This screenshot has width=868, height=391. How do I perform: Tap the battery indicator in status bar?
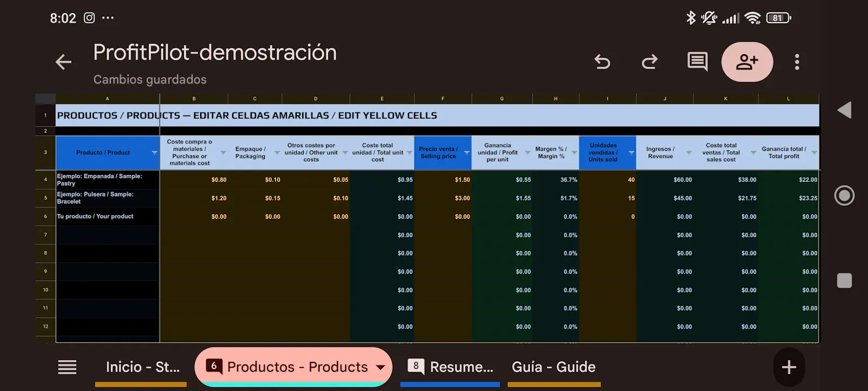point(778,18)
